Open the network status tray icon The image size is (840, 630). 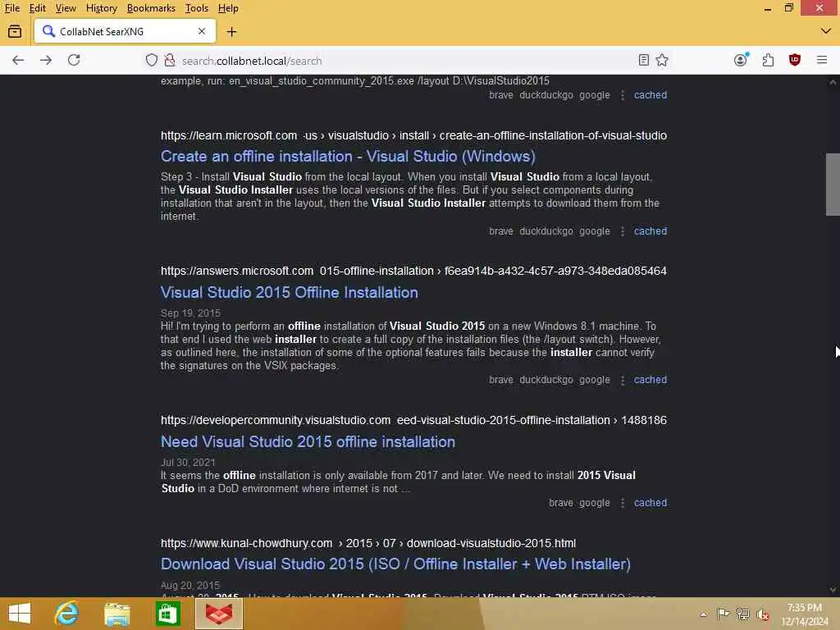[x=743, y=614]
